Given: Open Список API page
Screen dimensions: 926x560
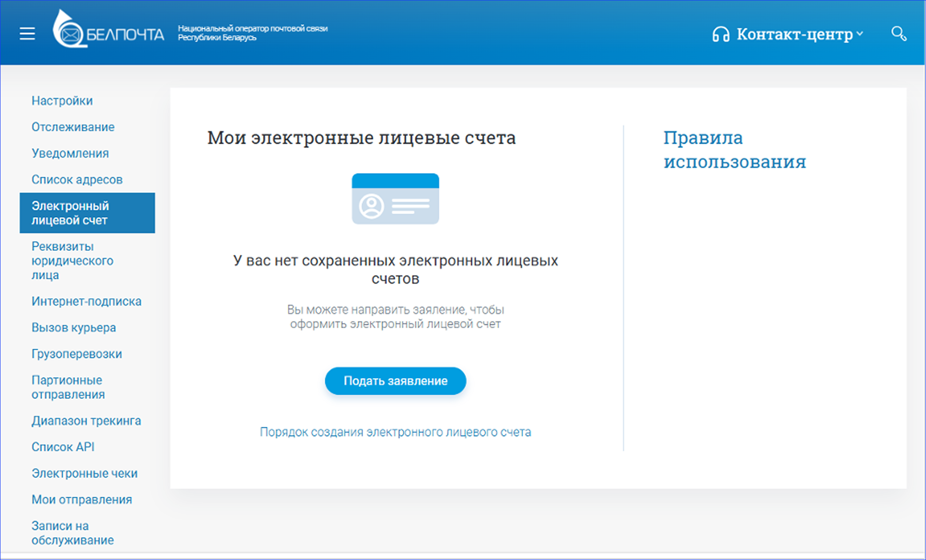Looking at the screenshot, I should (63, 447).
